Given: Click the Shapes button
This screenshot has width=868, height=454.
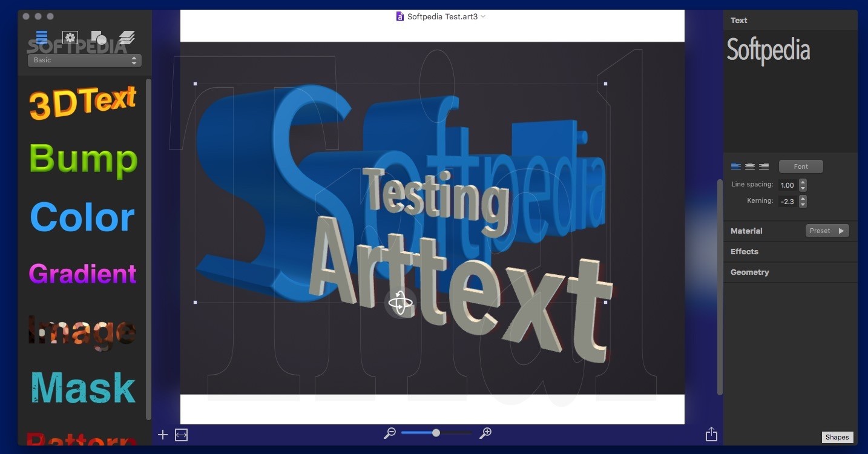Looking at the screenshot, I should point(837,437).
